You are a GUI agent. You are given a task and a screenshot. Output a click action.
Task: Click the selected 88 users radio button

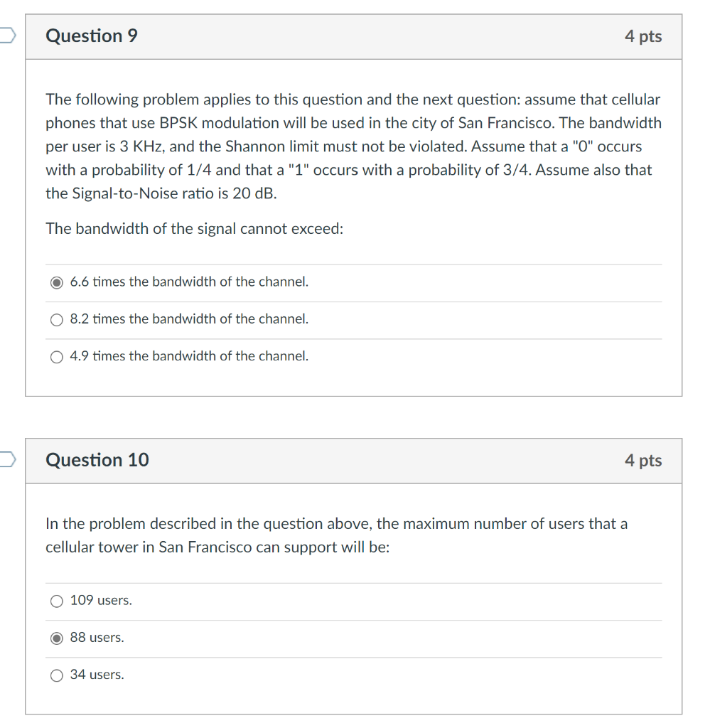(x=56, y=638)
